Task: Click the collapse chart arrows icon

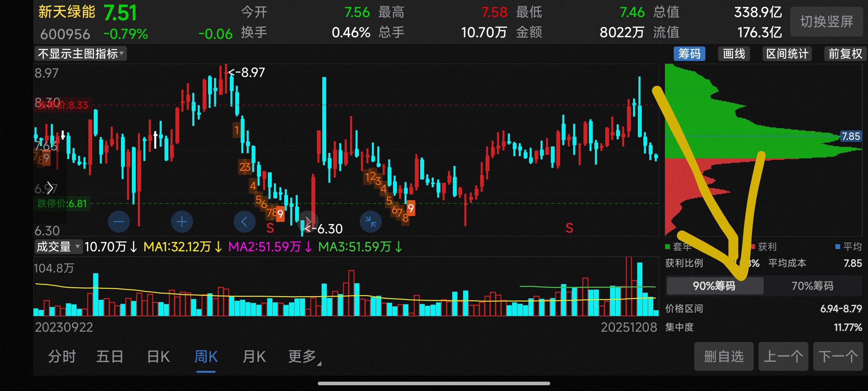Action: (370, 222)
